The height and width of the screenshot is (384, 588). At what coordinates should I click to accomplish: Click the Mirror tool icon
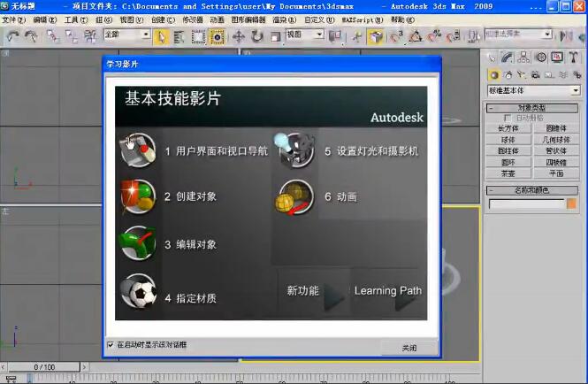pos(566,36)
